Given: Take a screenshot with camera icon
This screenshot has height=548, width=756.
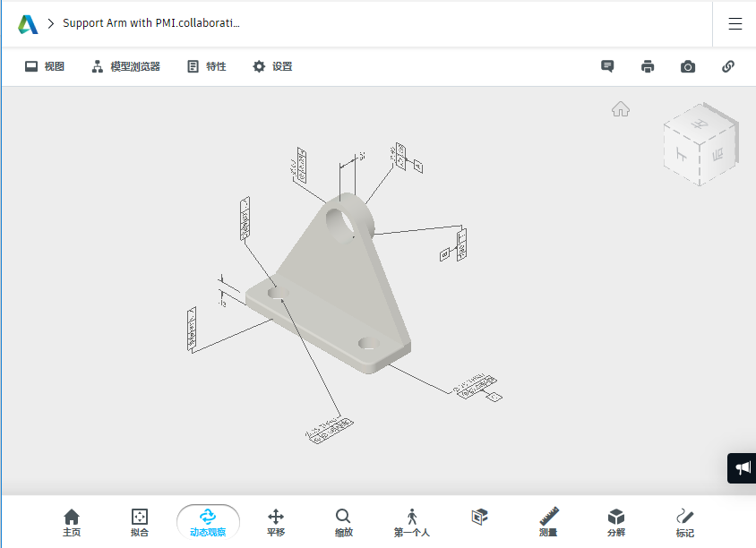Looking at the screenshot, I should pyautogui.click(x=688, y=66).
